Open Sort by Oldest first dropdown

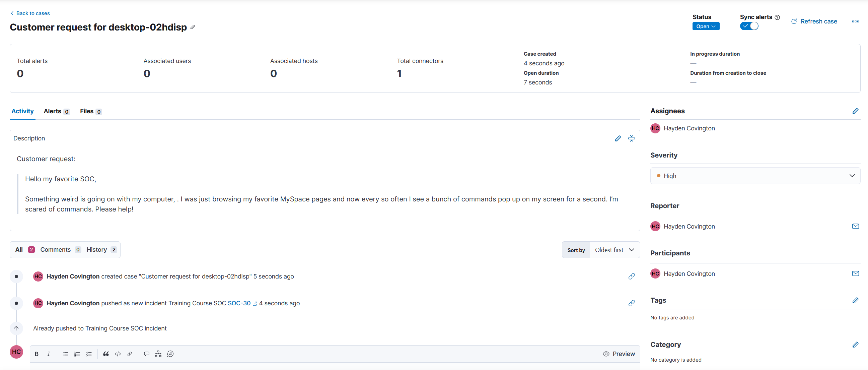click(614, 250)
